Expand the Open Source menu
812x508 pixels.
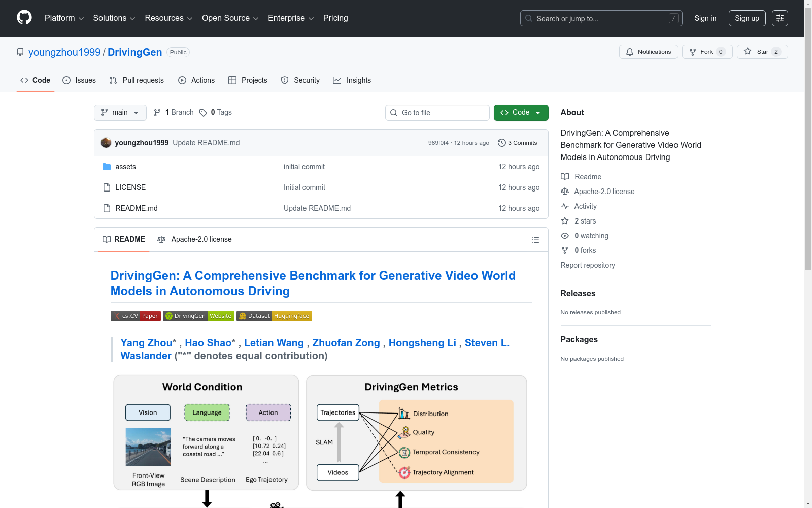[230, 18]
